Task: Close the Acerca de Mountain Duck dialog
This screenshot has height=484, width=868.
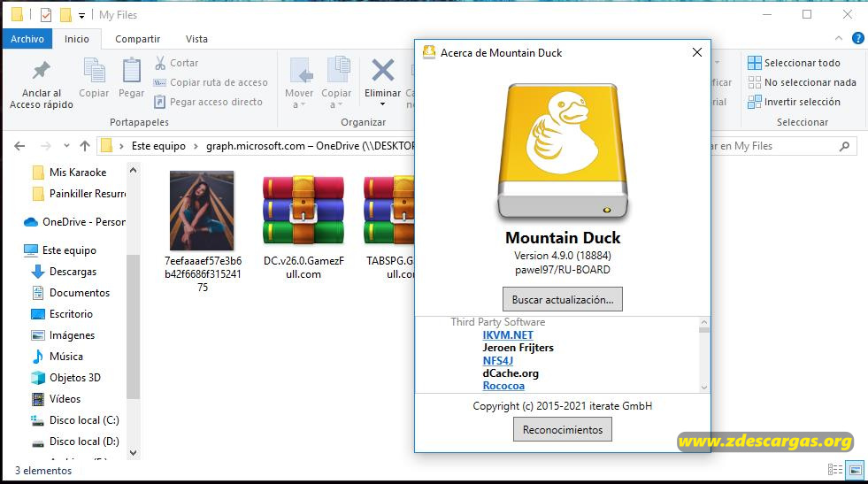Action: click(x=697, y=52)
